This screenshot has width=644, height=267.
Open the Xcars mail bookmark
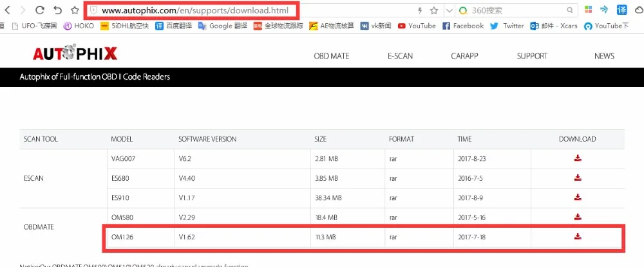point(554,26)
